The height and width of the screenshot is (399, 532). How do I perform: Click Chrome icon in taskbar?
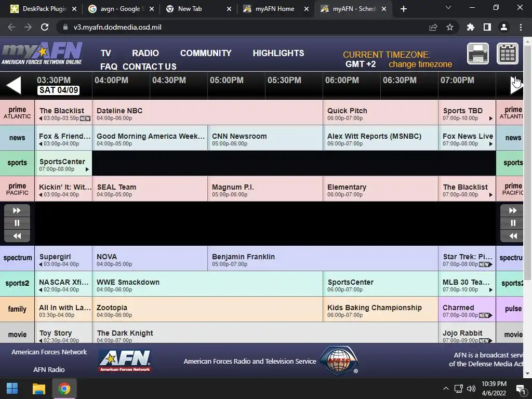(64, 389)
